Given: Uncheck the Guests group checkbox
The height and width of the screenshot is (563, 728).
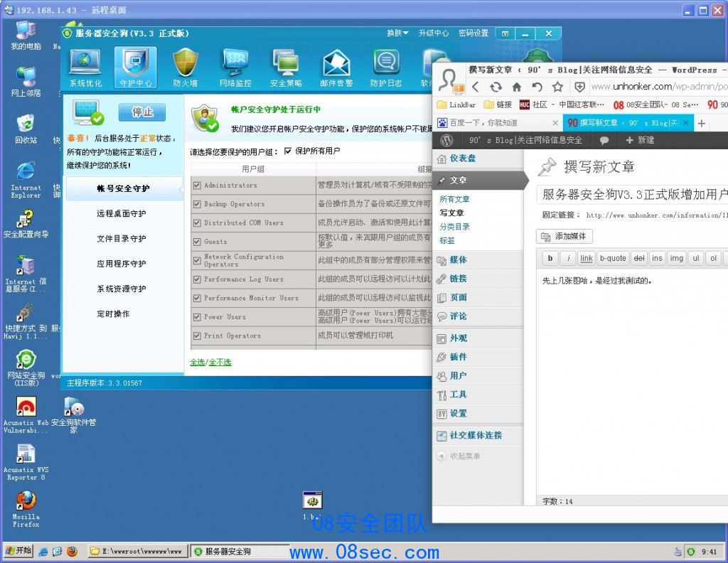Looking at the screenshot, I should tap(197, 242).
